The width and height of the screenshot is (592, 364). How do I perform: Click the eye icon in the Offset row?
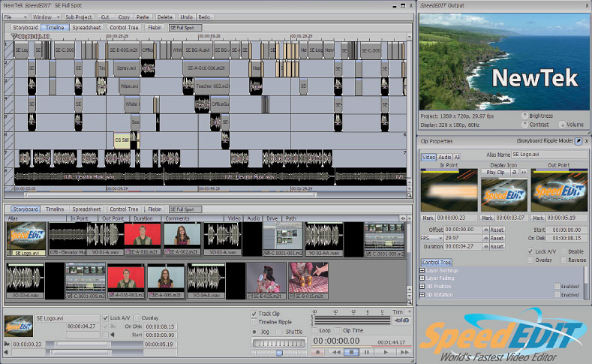pyautogui.click(x=486, y=230)
